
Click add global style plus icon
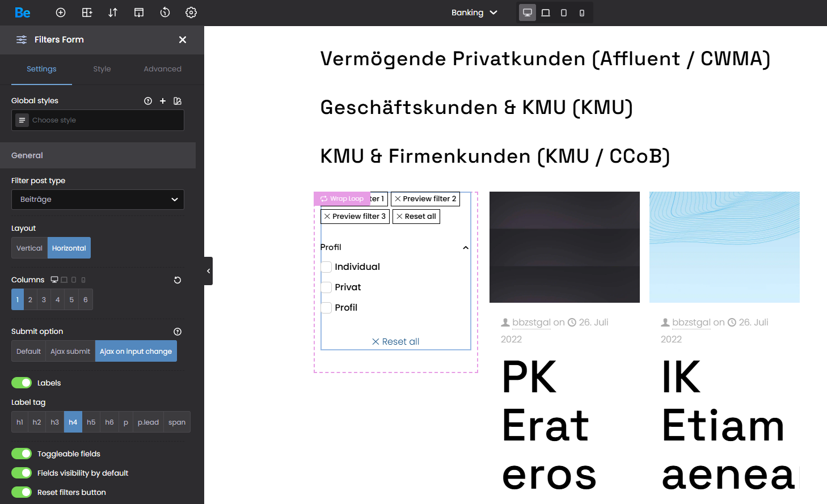tap(163, 101)
